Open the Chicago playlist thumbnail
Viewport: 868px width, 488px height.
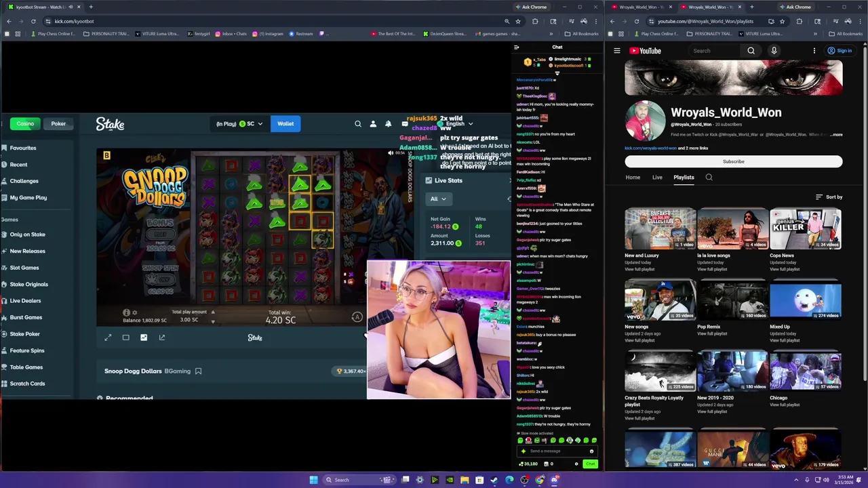(x=806, y=371)
